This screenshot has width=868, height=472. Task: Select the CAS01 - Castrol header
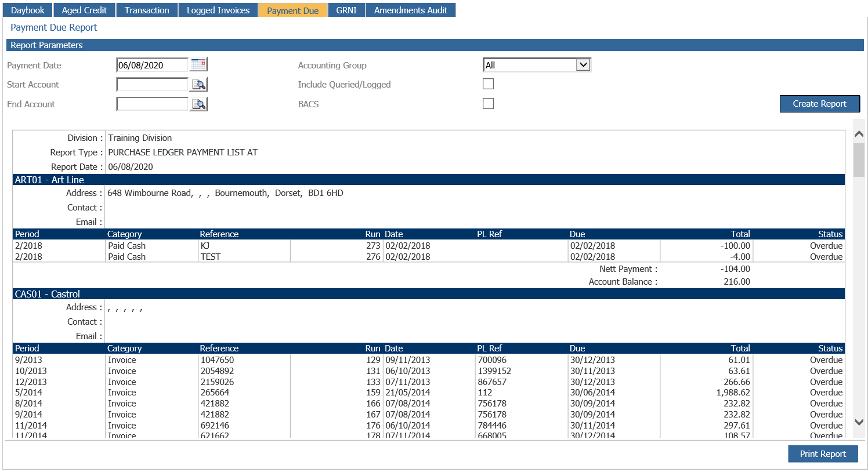click(429, 294)
